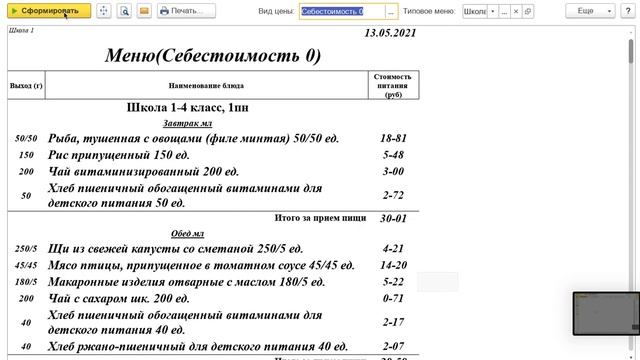Click the report date 13.05.2021
640x360 pixels.
point(390,33)
